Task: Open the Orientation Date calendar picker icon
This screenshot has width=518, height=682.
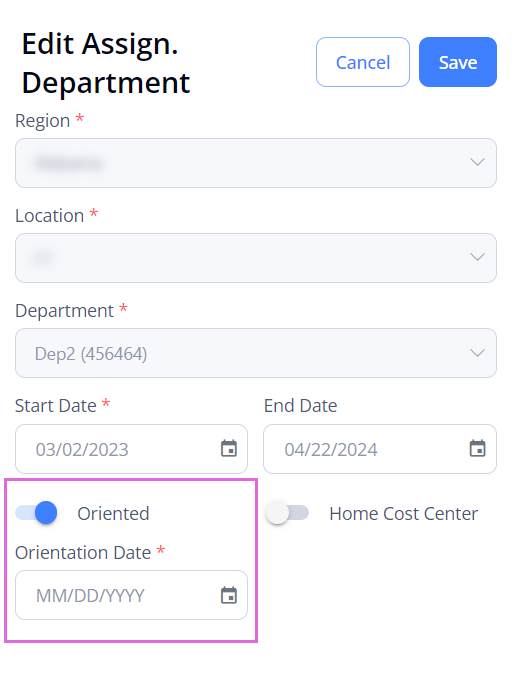Action: pos(229,595)
